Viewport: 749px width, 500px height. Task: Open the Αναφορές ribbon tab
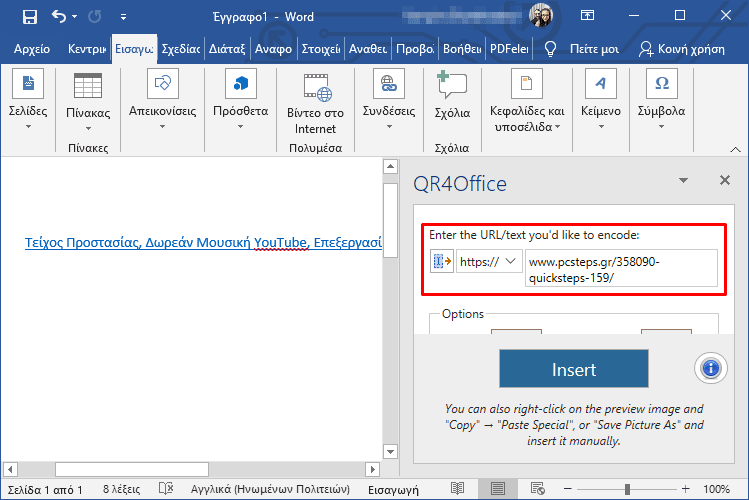[273, 49]
